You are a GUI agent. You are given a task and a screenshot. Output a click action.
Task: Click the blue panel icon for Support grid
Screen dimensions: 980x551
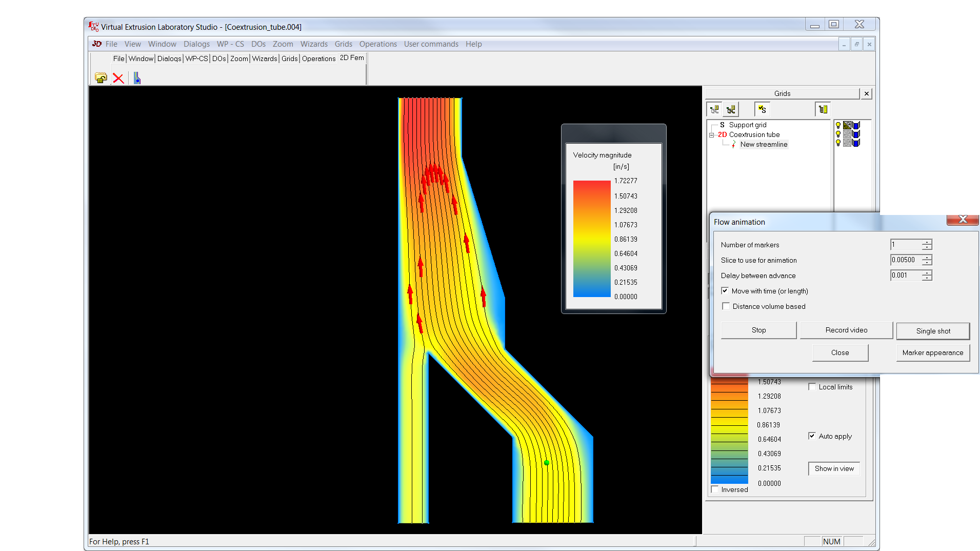856,125
